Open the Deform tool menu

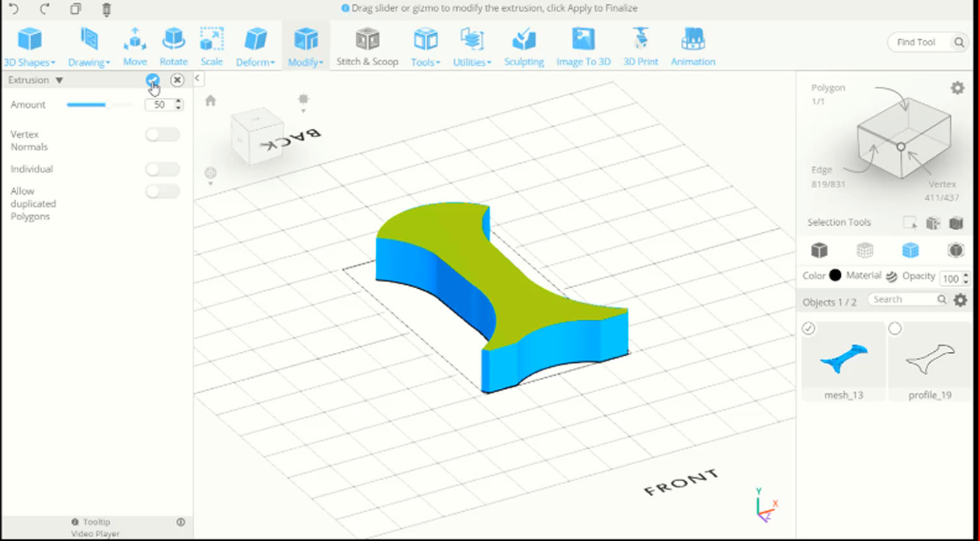point(255,47)
